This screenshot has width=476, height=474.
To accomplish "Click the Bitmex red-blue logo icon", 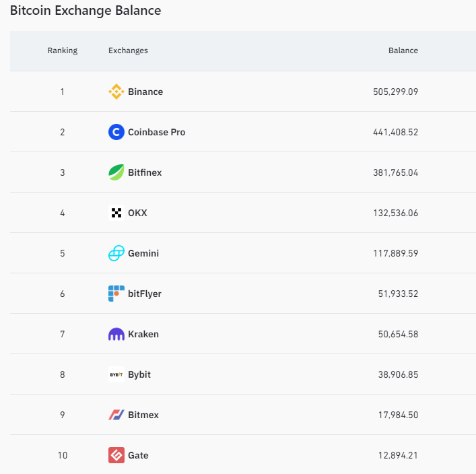I will click(x=116, y=415).
